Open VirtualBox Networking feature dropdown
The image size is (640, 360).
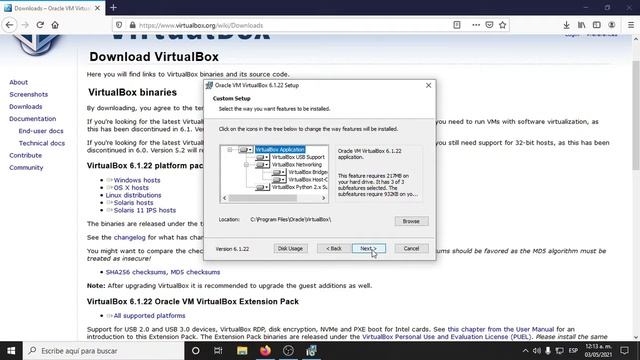tap(262, 165)
